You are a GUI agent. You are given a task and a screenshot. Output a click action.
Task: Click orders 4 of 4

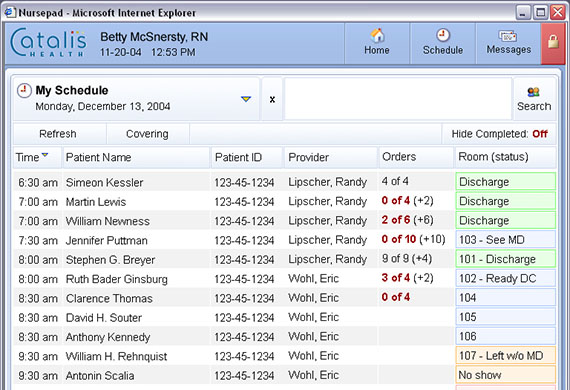(x=395, y=181)
